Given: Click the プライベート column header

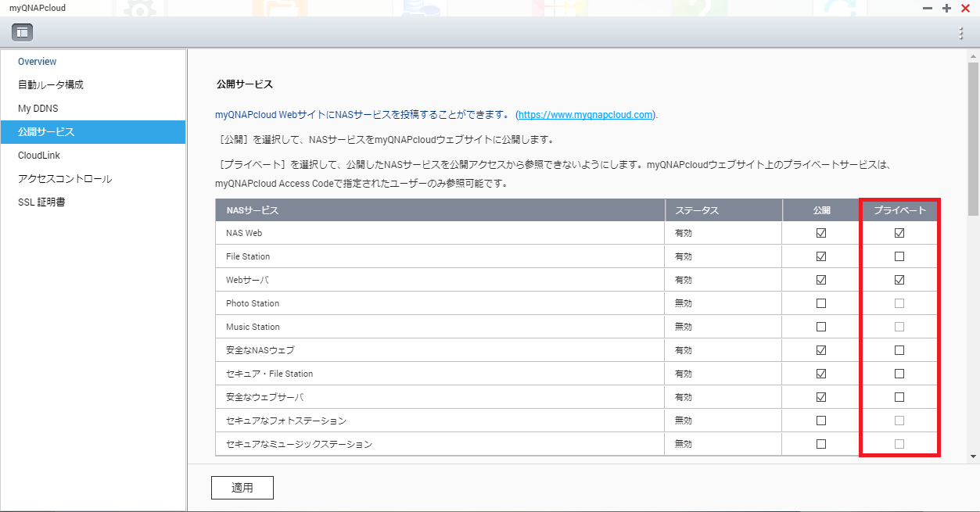Looking at the screenshot, I should point(899,210).
